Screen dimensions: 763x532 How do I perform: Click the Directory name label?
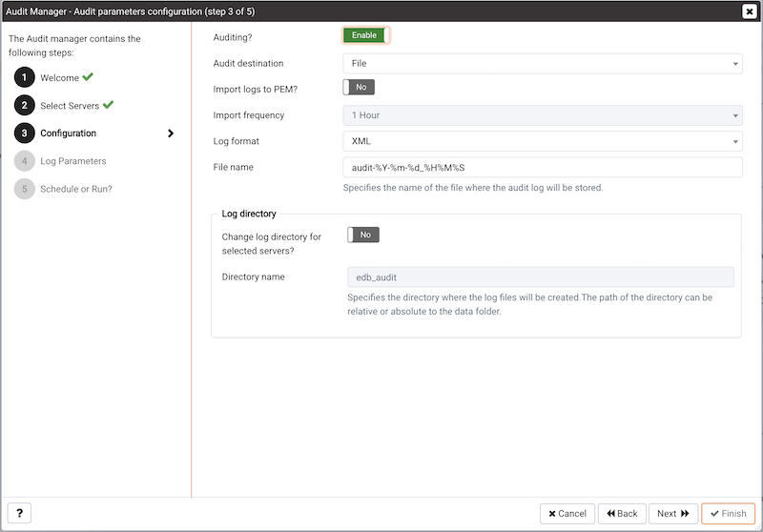click(253, 277)
